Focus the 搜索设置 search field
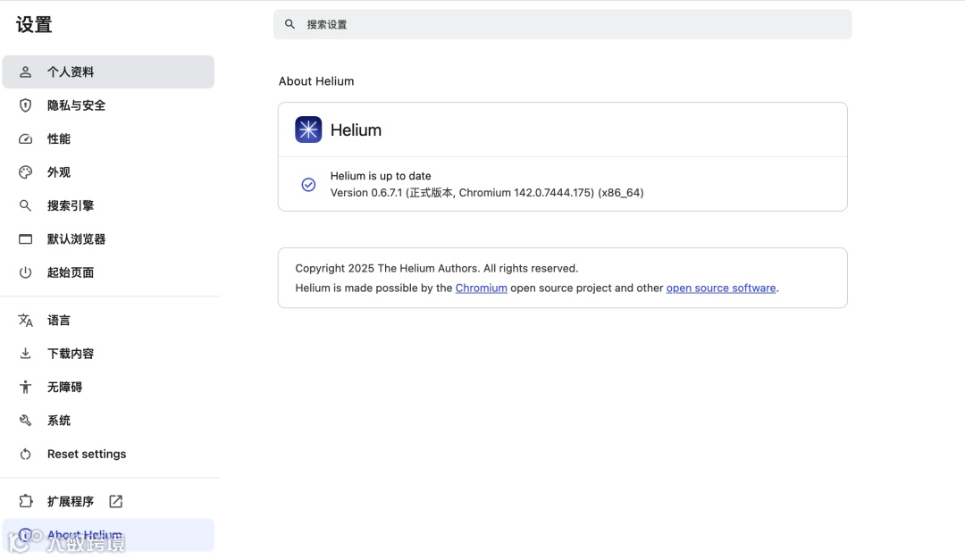 click(563, 24)
